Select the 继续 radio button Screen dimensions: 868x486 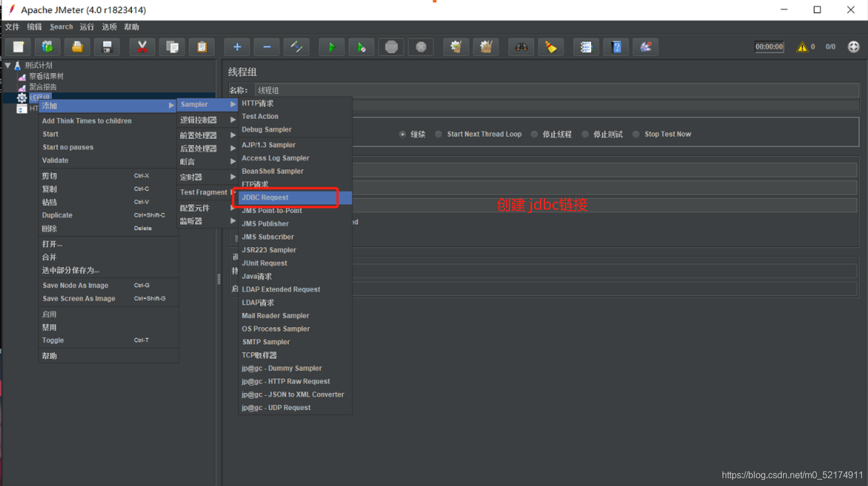click(x=402, y=134)
